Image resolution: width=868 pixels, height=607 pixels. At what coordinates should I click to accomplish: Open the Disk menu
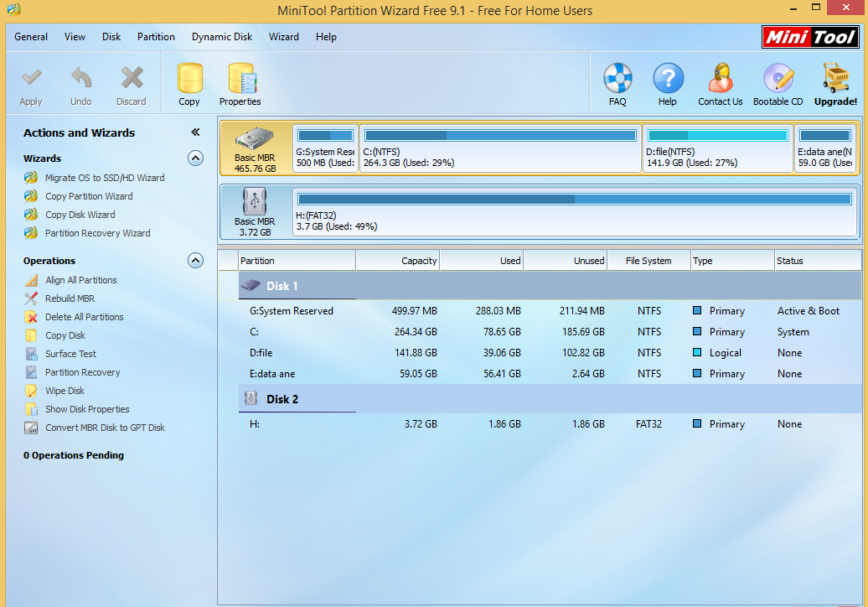coord(111,37)
